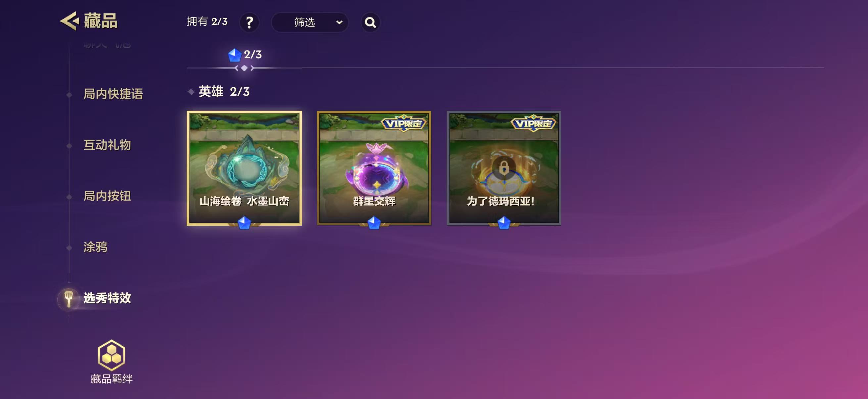Click the padlock on 为了德玛西亚 card
Viewport: 868px width, 399px height.
point(504,167)
